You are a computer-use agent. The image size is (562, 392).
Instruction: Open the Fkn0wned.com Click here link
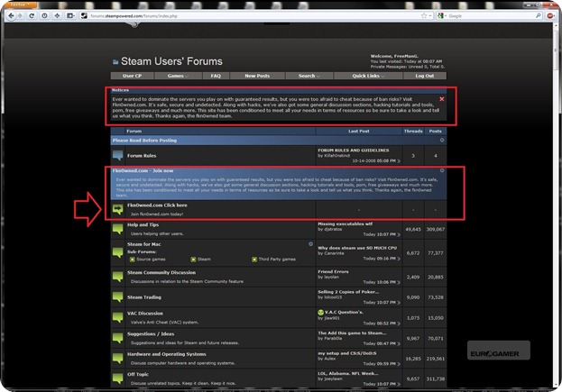tap(157, 205)
